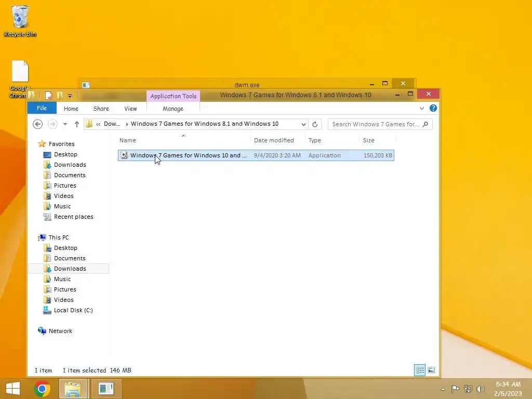The image size is (532, 399).
Task: Switch to Details view in status bar
Action: point(420,370)
